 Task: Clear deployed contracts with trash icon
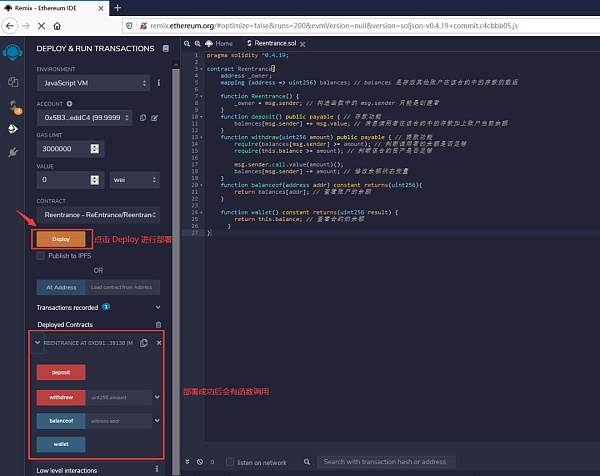point(158,324)
